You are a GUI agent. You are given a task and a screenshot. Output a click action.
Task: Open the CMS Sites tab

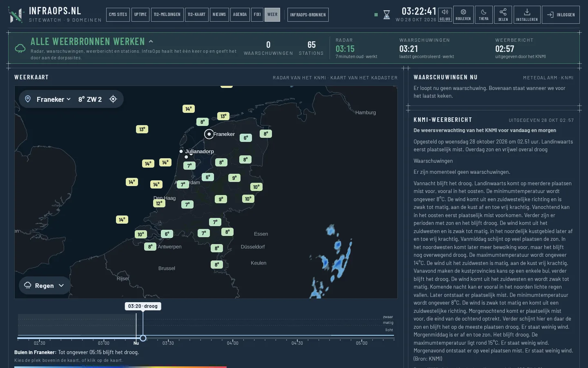click(118, 15)
